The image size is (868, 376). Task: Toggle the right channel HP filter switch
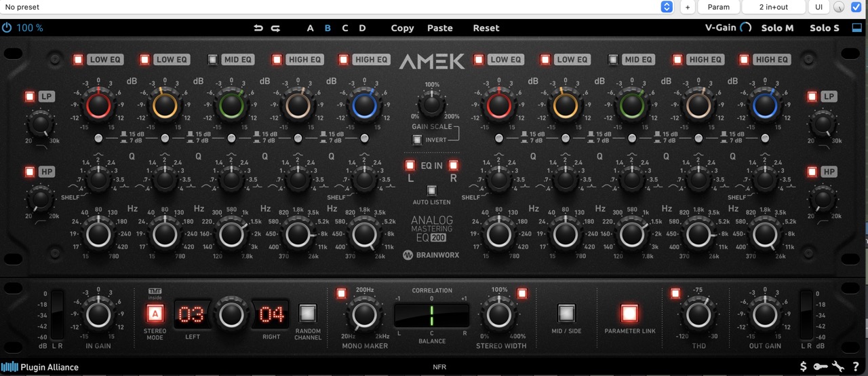point(812,172)
